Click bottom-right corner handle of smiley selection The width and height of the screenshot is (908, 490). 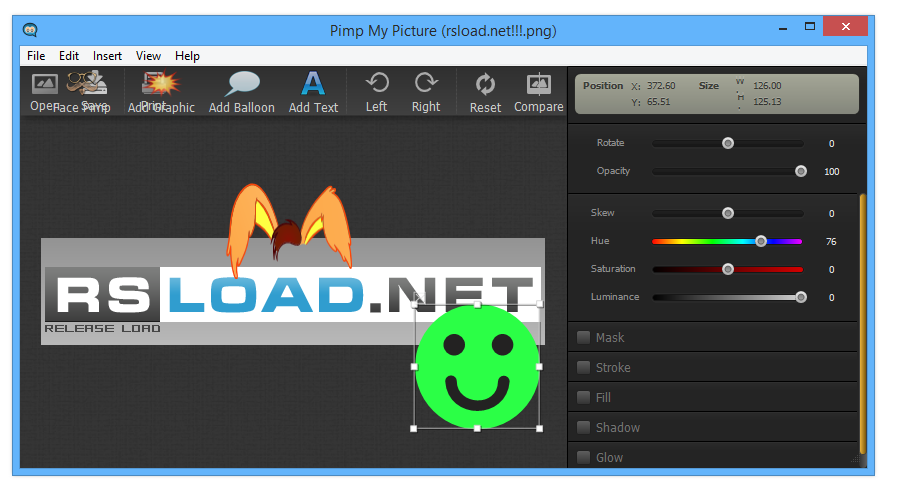(540, 429)
